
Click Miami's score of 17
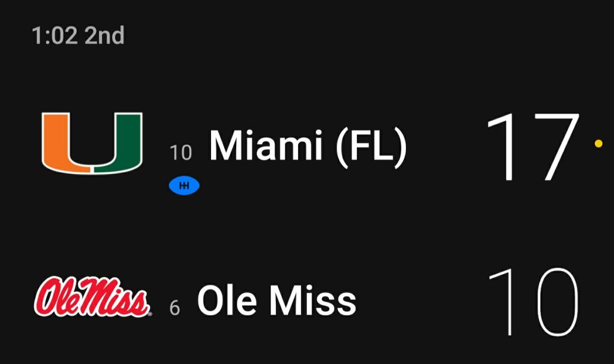click(x=532, y=147)
